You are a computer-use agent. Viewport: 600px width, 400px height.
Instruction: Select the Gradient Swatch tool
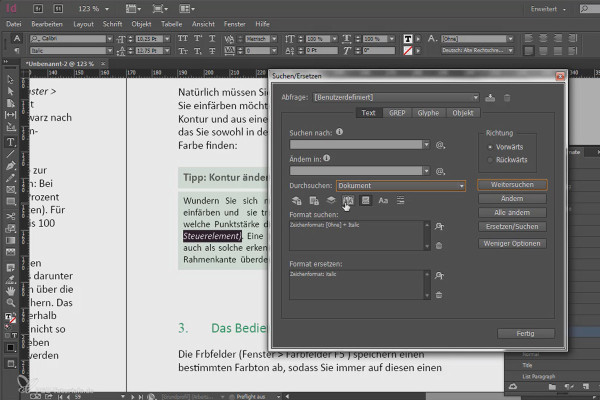(x=10, y=240)
